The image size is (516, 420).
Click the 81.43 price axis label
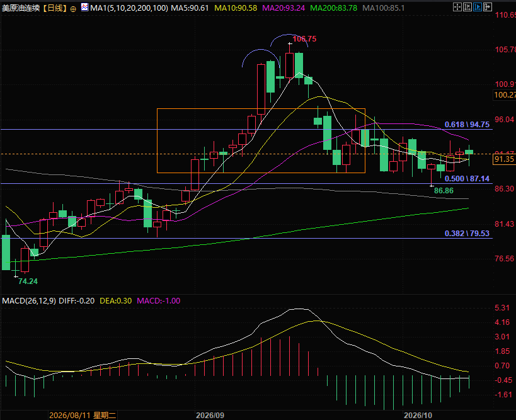tap(505, 224)
